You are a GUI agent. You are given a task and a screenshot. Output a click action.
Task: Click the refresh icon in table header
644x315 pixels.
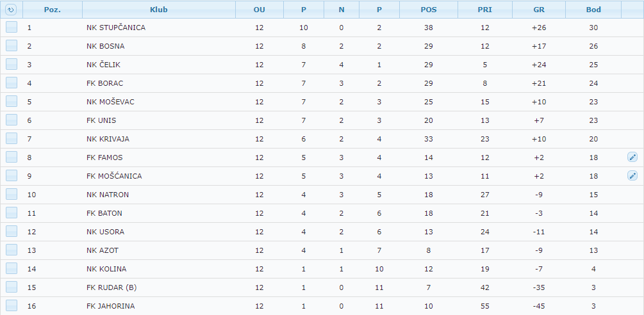click(11, 10)
